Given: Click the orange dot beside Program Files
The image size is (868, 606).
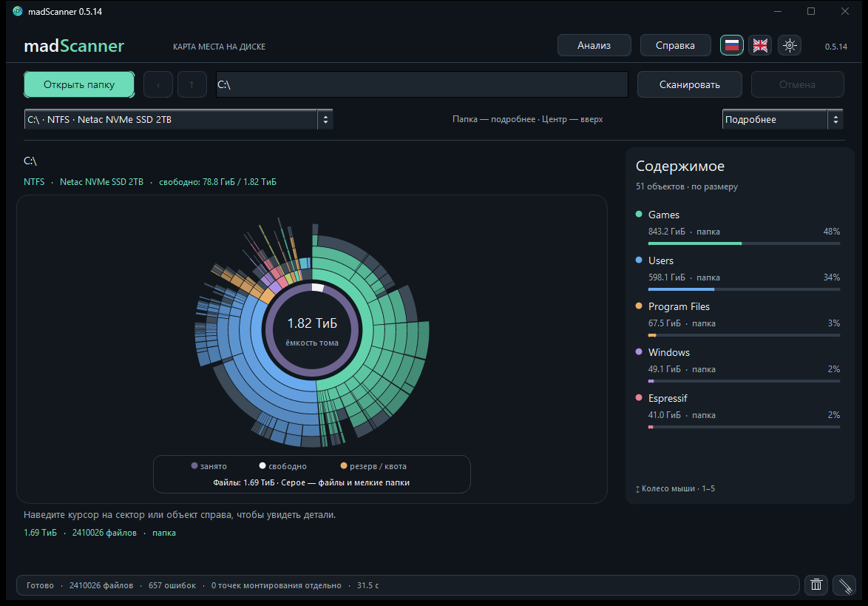Looking at the screenshot, I should [x=639, y=306].
